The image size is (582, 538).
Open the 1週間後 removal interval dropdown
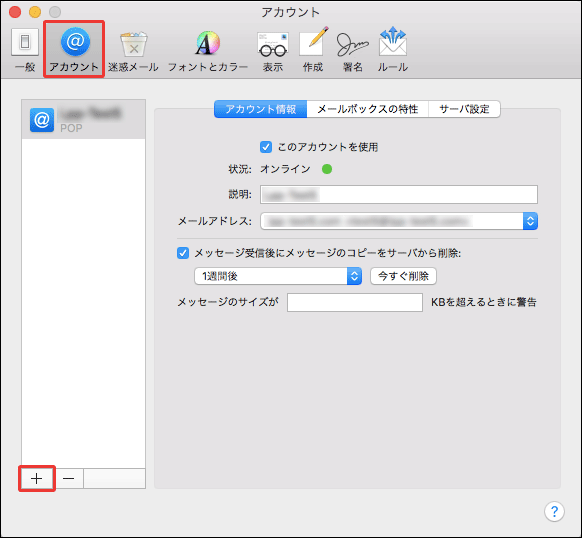(x=278, y=276)
